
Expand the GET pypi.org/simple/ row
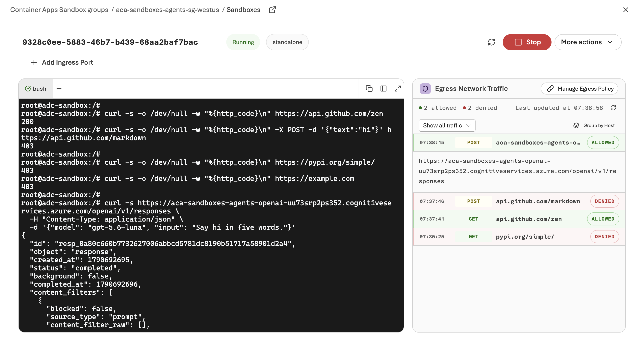click(x=519, y=237)
